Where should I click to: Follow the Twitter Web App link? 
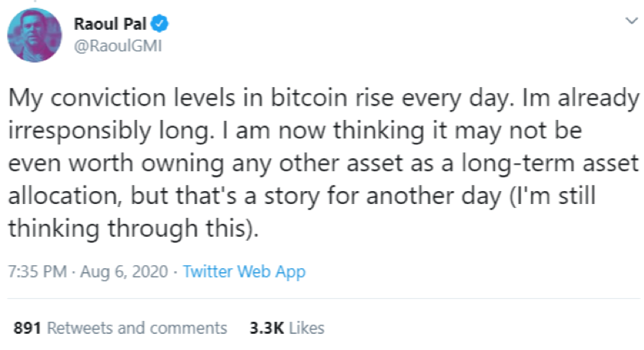pos(244,271)
